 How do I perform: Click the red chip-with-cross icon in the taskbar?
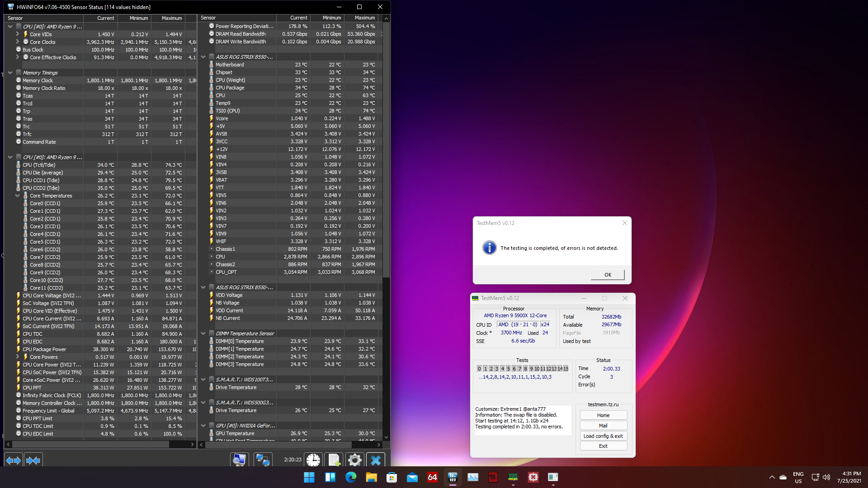533,477
